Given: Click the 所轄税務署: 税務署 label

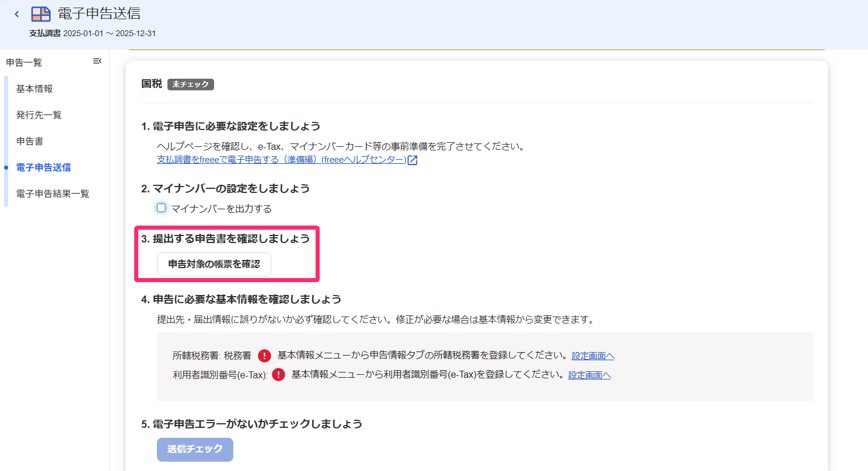Looking at the screenshot, I should click(212, 356).
